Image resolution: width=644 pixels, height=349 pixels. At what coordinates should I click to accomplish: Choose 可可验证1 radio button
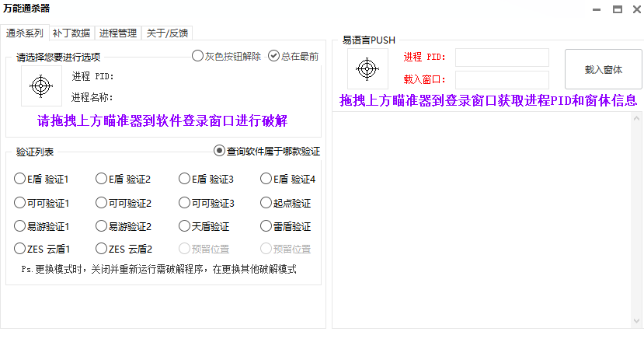[x=41, y=203]
